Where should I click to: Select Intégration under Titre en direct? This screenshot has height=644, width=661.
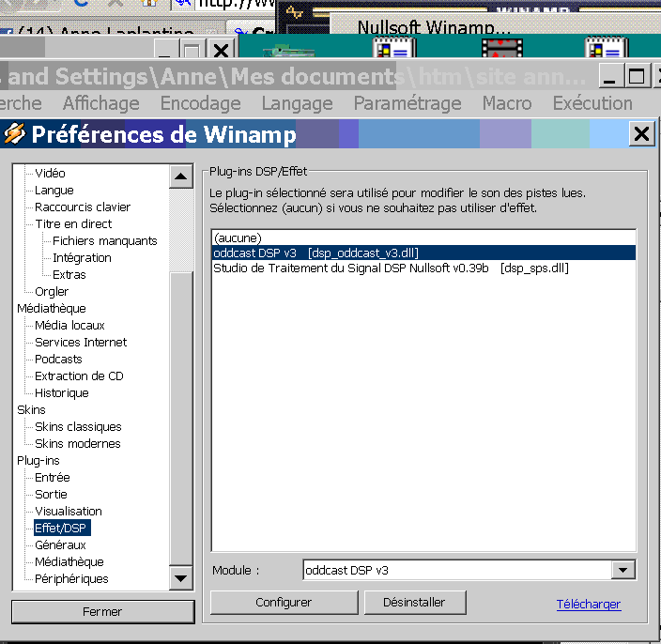(82, 257)
